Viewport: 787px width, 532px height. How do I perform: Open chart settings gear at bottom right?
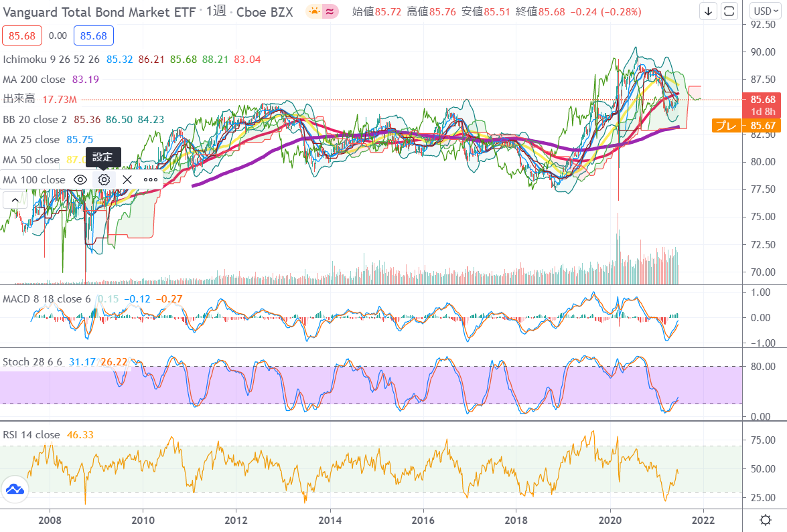click(x=766, y=520)
